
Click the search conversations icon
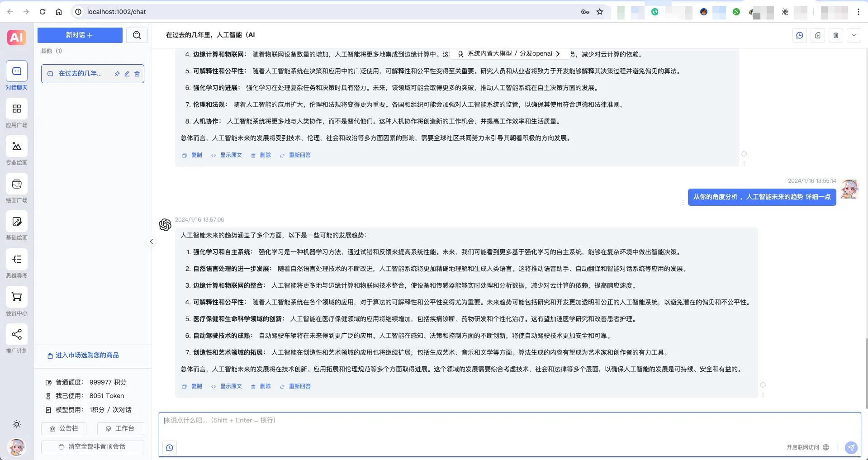tap(137, 35)
